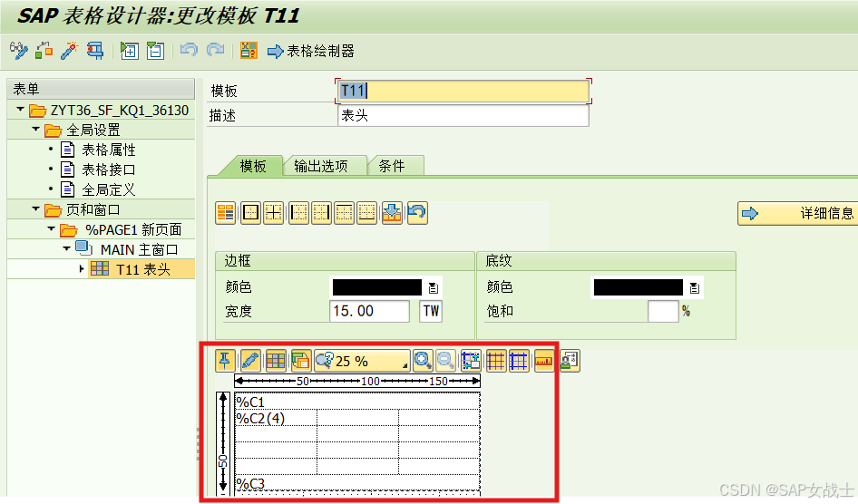
Task: Select the %C3 row in the preview
Action: (x=357, y=483)
